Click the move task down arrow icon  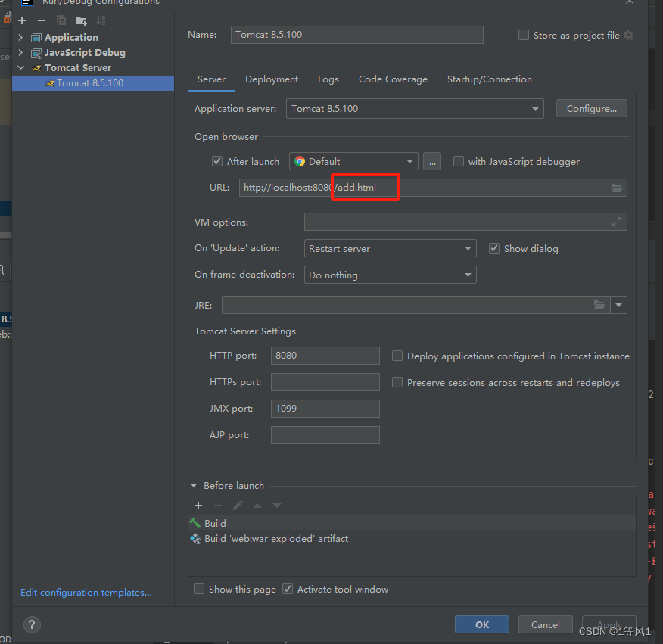[x=277, y=506]
